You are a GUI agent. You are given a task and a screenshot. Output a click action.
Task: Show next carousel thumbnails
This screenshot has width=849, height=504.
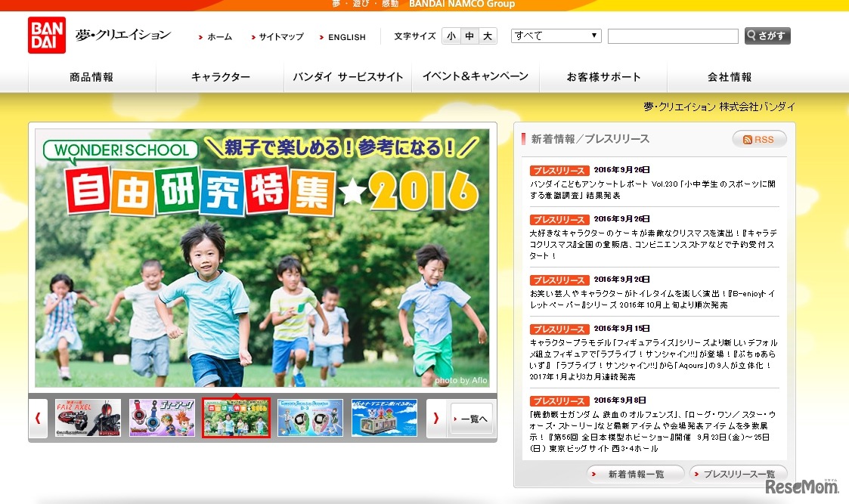coord(436,418)
